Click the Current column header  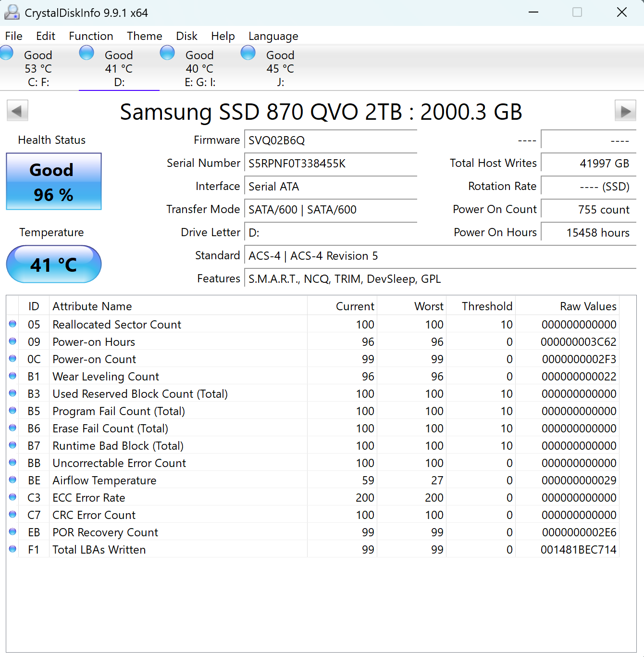pyautogui.click(x=342, y=306)
